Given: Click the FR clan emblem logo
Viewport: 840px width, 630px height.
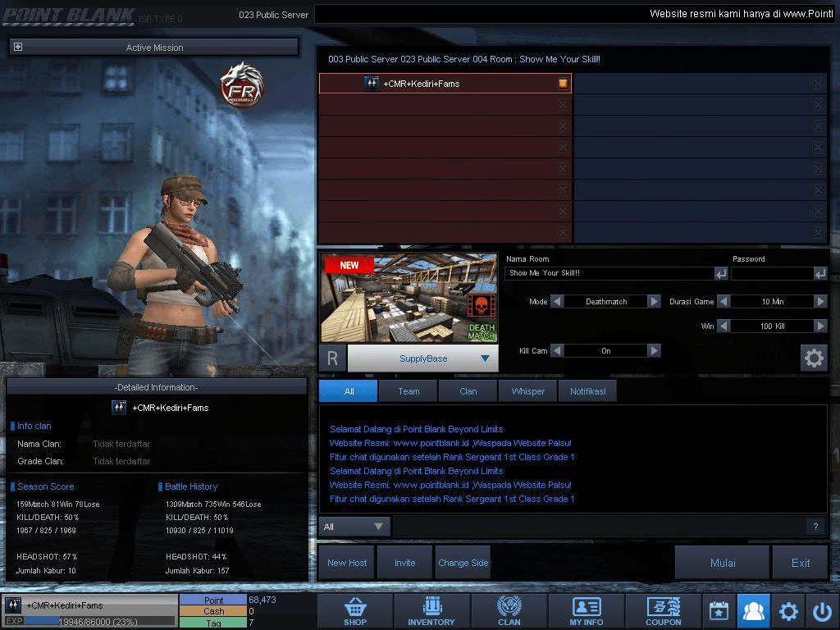Looking at the screenshot, I should point(243,85).
